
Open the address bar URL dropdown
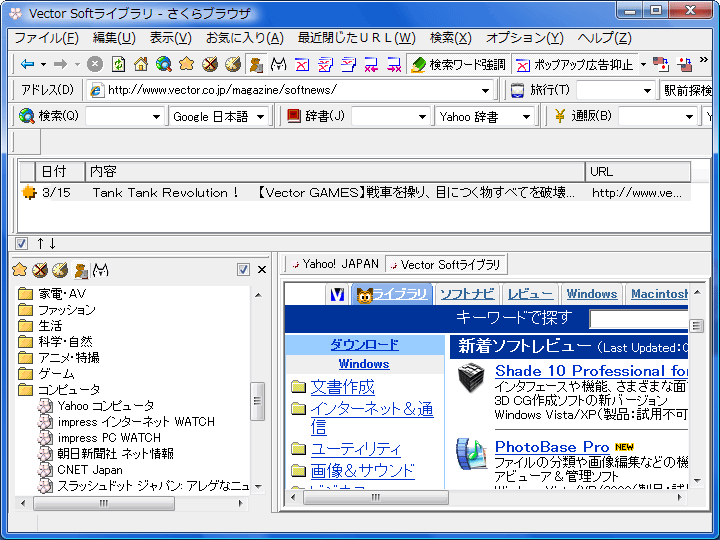[485, 90]
